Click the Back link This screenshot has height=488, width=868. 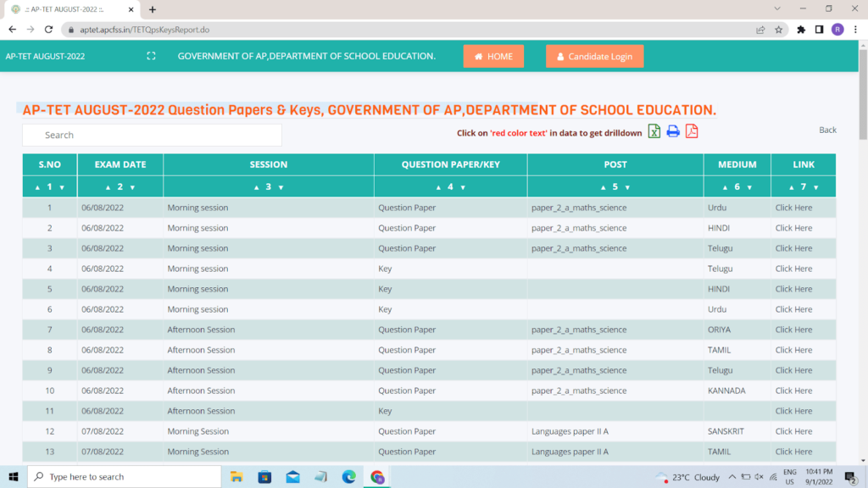[x=827, y=130]
